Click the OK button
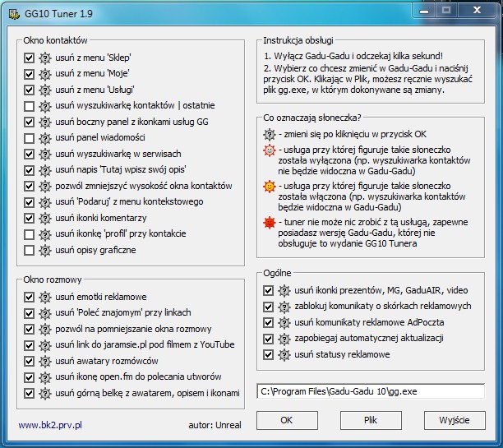Image resolution: width=503 pixels, height=448 pixels. [287, 420]
